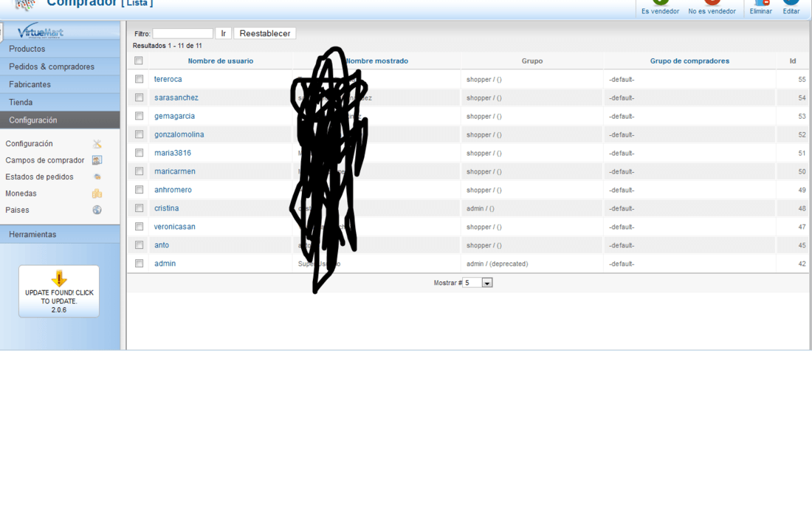This screenshot has width=812, height=531.
Task: Open Estados de pedidos link
Action: 39,177
